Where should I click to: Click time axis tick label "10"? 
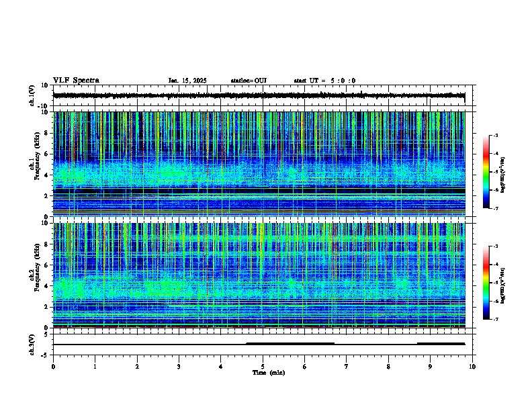click(x=472, y=367)
